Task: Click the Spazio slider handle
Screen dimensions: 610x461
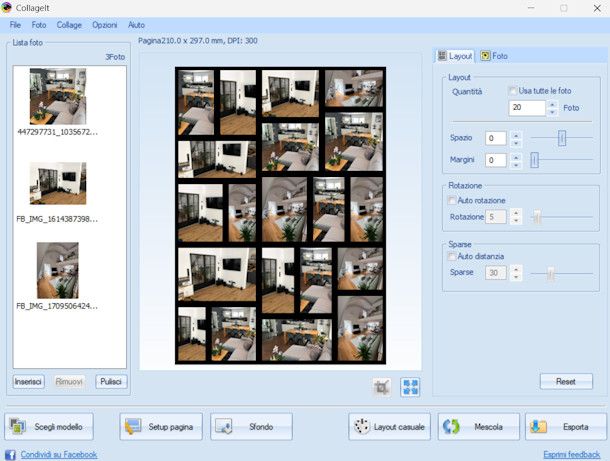Action: pos(562,138)
